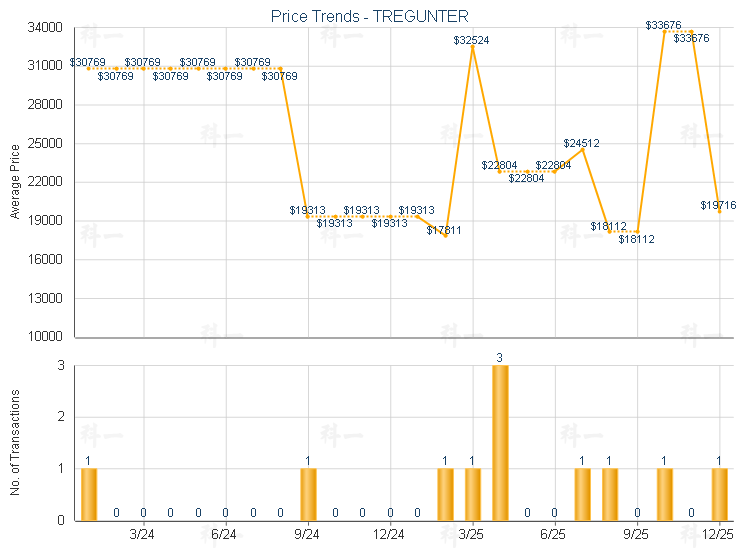Select the 3/25 date label
The width and height of the screenshot is (740, 550).
click(x=472, y=536)
